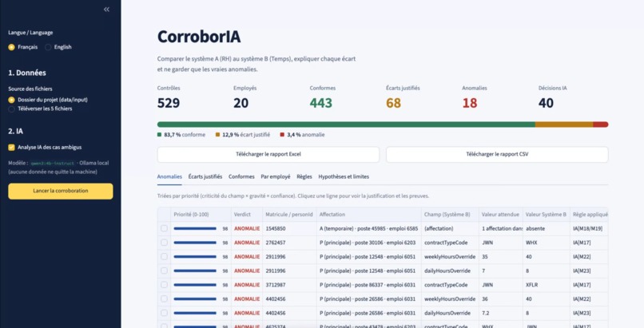Viewport: 644px width, 328px height.
Task: Choose Téléverser les 5 fichiers option
Action: pos(40,109)
